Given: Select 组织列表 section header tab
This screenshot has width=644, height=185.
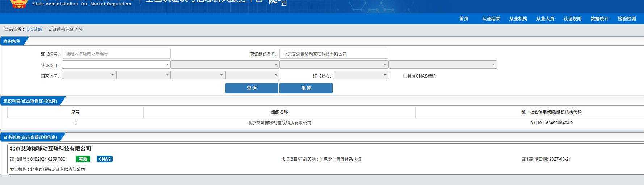Looking at the screenshot, I should tap(30, 101).
